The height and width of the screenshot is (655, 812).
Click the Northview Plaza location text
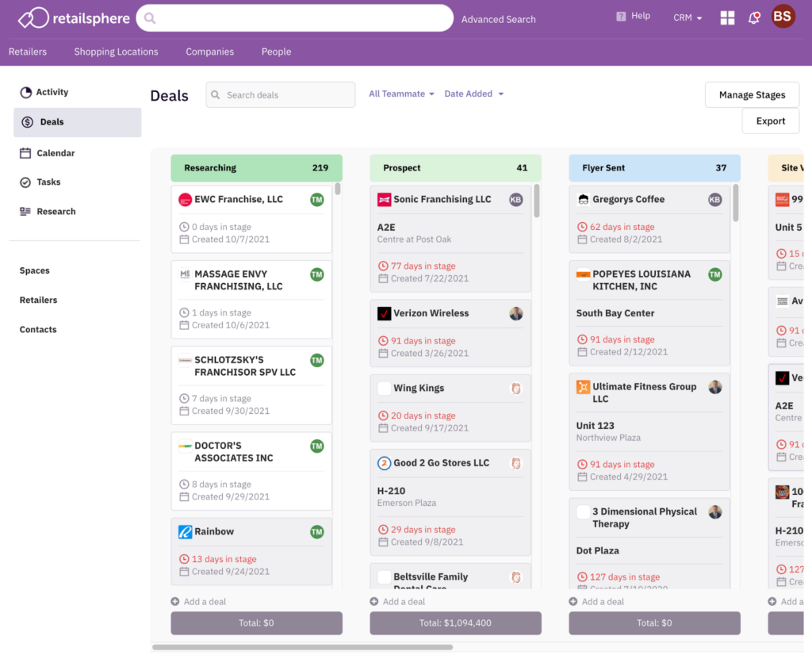[x=608, y=438]
